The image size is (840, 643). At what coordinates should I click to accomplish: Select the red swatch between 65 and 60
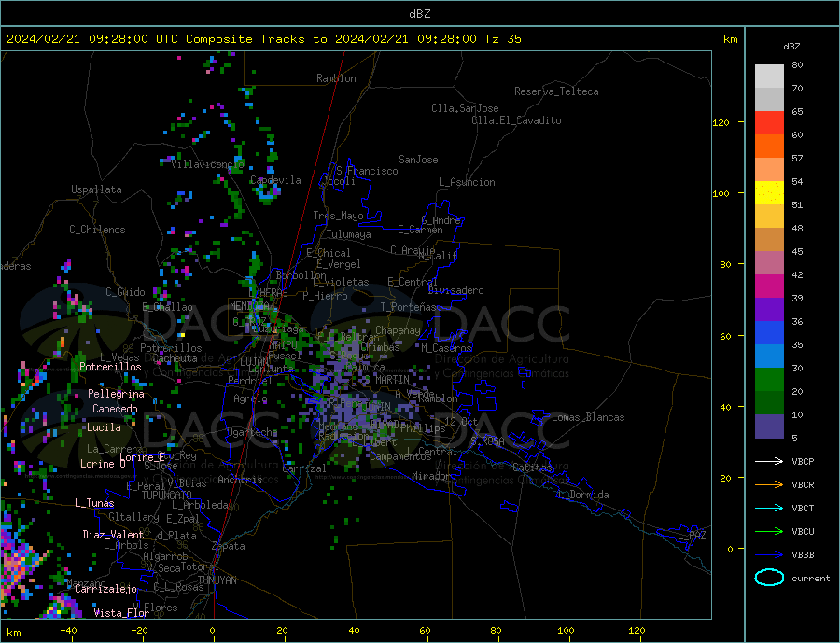point(769,122)
